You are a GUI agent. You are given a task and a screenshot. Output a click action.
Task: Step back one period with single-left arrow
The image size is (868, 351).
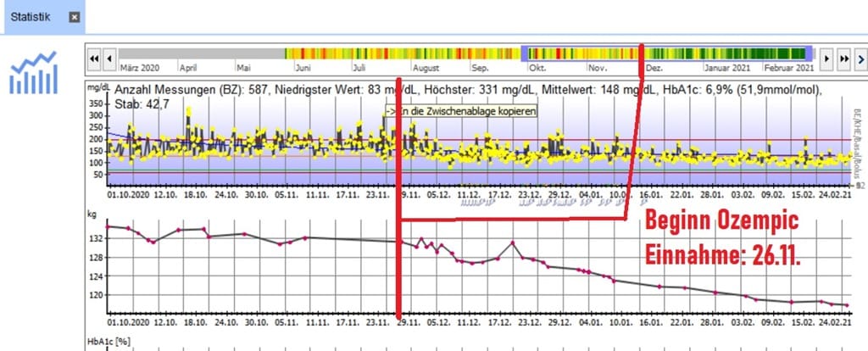pyautogui.click(x=109, y=58)
